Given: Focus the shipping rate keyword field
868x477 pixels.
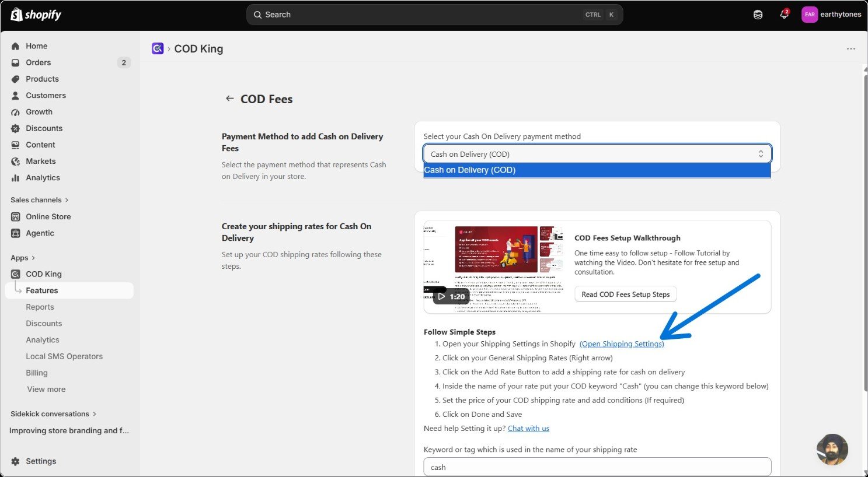Looking at the screenshot, I should tap(597, 467).
